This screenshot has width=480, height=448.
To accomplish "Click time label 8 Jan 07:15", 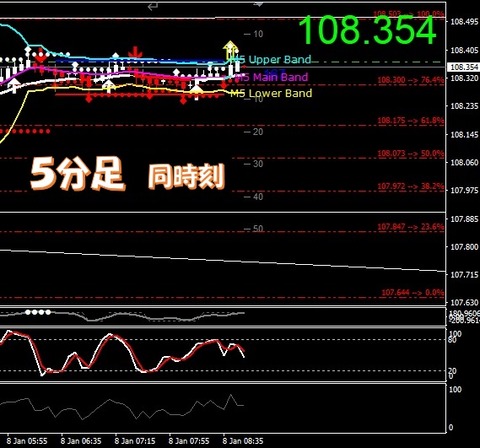I will 135,441.
